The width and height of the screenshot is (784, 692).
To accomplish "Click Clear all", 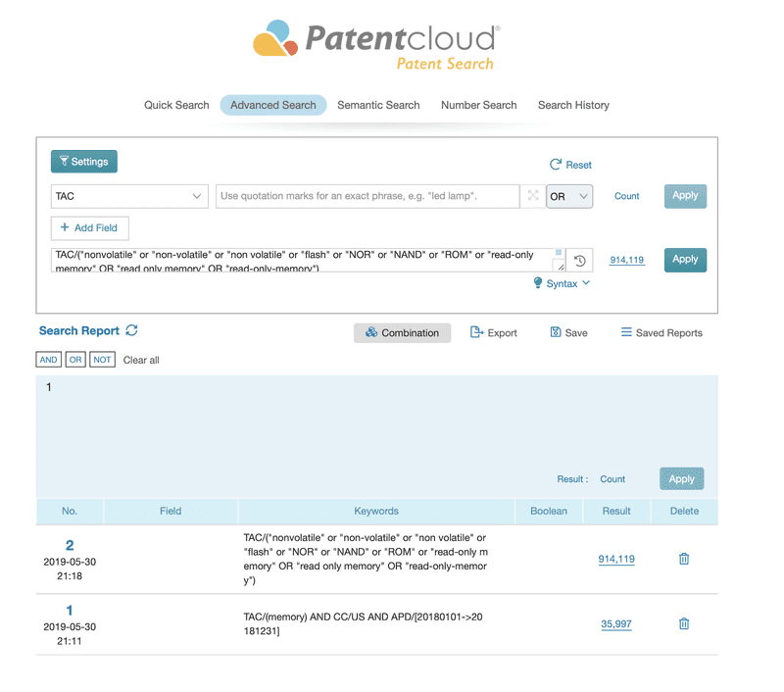I will coord(141,360).
